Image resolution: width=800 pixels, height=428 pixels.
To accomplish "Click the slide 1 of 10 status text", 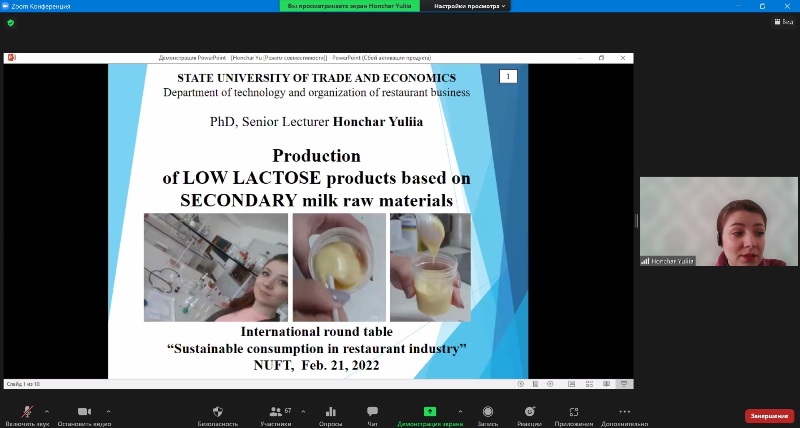I will pos(23,384).
